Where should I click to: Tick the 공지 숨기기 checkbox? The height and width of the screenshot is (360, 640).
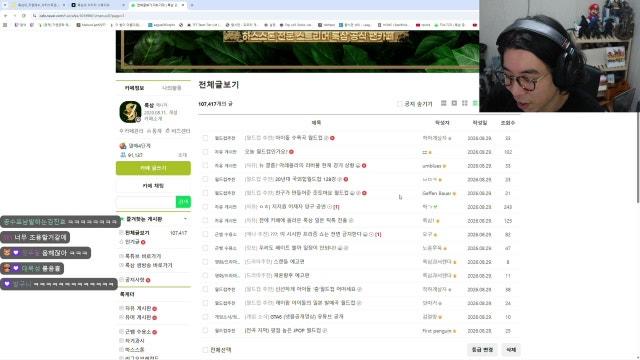(400, 104)
